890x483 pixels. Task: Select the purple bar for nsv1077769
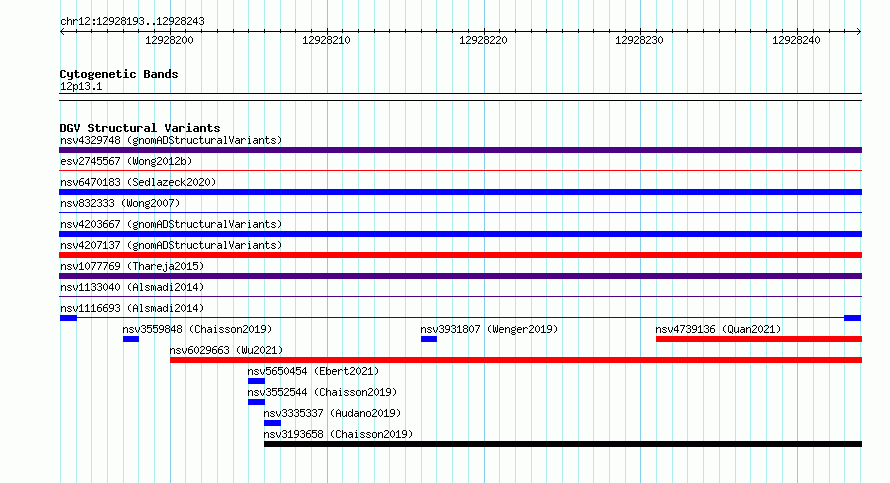coord(460,276)
